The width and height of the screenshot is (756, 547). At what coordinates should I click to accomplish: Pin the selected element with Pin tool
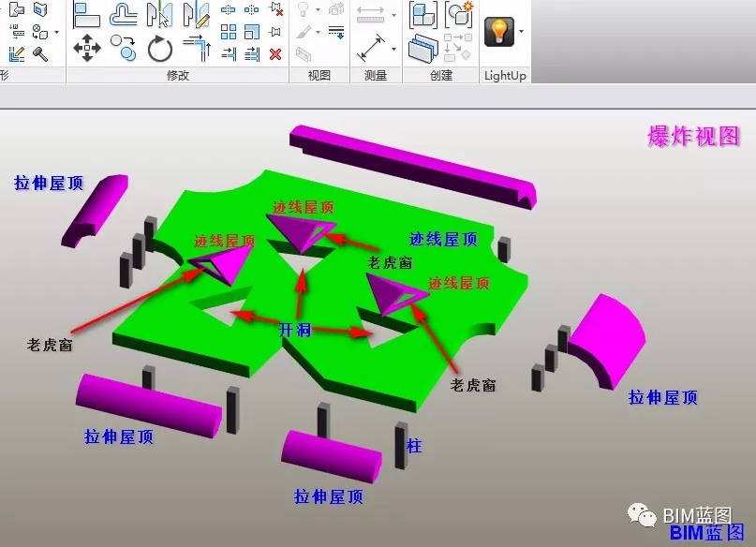pyautogui.click(x=275, y=32)
